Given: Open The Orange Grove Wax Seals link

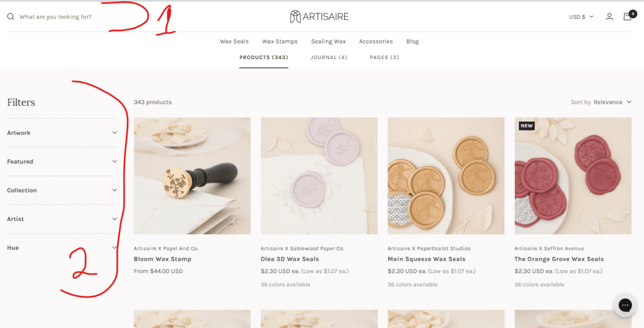Looking at the screenshot, I should [x=559, y=259].
